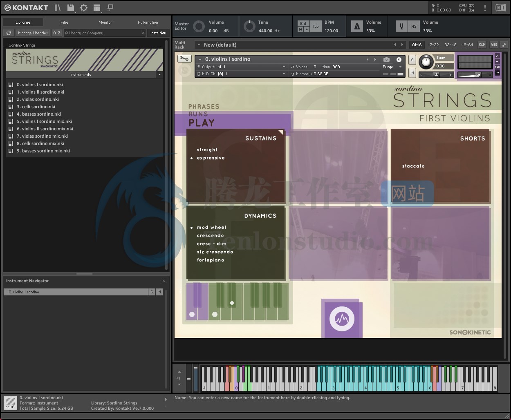Open the workspace layout menu icon

point(97,8)
